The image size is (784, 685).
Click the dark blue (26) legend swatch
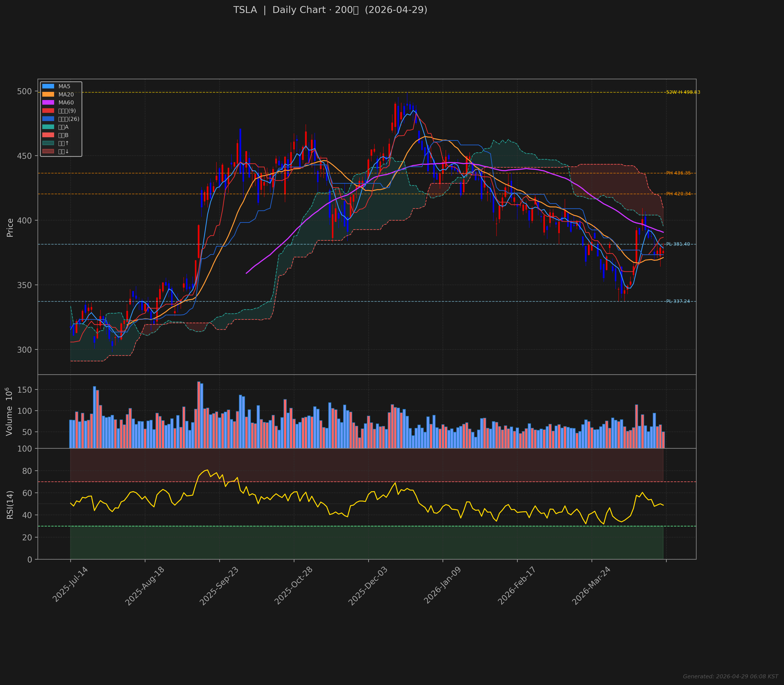pos(48,119)
